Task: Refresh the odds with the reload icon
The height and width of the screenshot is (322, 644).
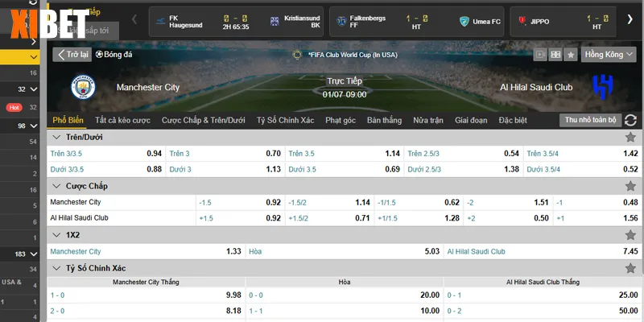Action: 630,120
